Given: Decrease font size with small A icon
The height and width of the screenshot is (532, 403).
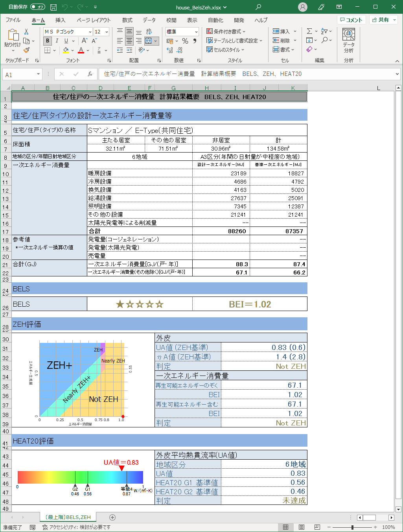Looking at the screenshot, I should 94,41.
